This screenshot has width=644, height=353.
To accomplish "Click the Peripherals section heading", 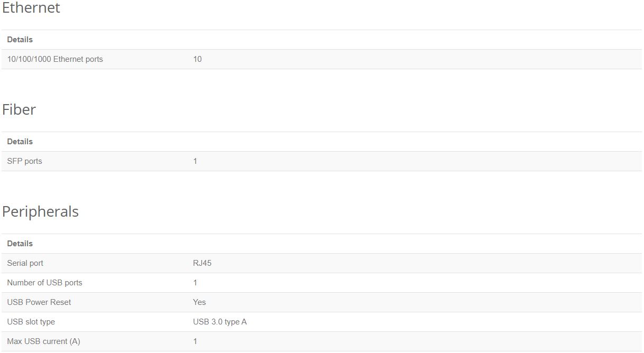I will [40, 211].
